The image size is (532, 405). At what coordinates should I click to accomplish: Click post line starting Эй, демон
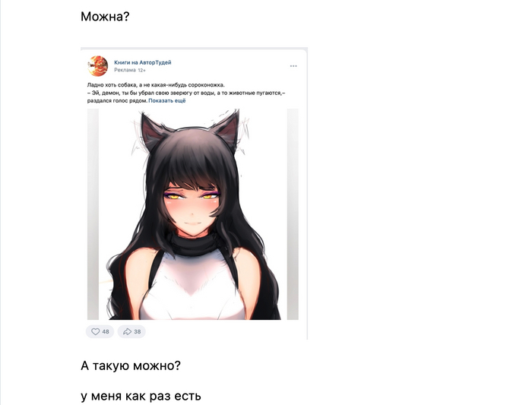pos(186,93)
